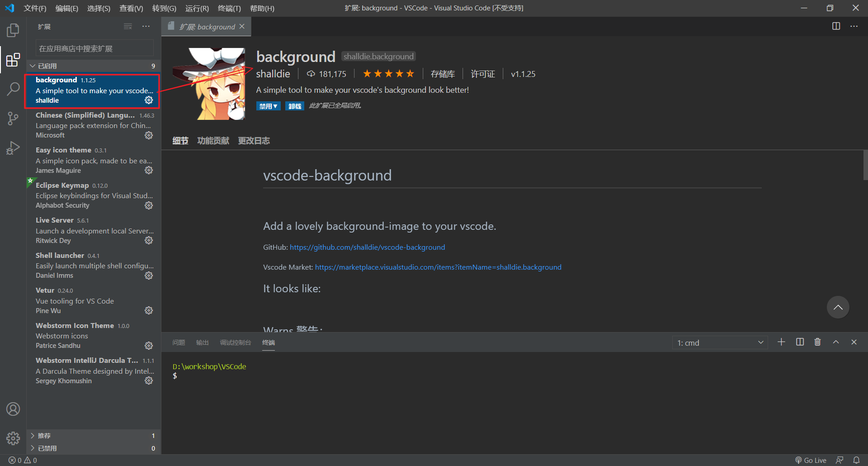This screenshot has width=868, height=466.
Task: Open the Vscode Market marketplace link
Action: click(x=438, y=267)
